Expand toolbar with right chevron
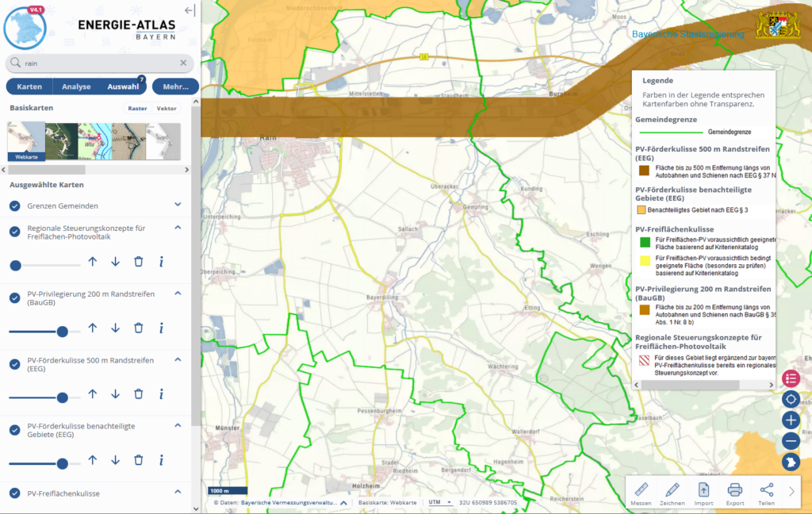Viewport: 812px width, 514px height. (x=792, y=492)
